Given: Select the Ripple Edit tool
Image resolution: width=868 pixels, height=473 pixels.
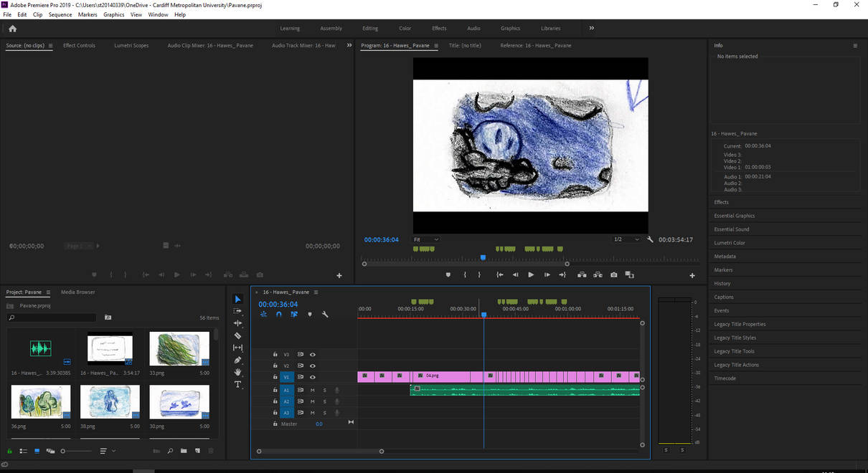Looking at the screenshot, I should [238, 323].
